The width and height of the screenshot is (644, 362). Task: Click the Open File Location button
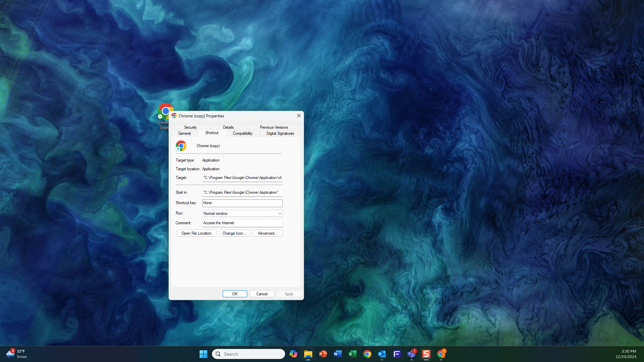pyautogui.click(x=197, y=233)
